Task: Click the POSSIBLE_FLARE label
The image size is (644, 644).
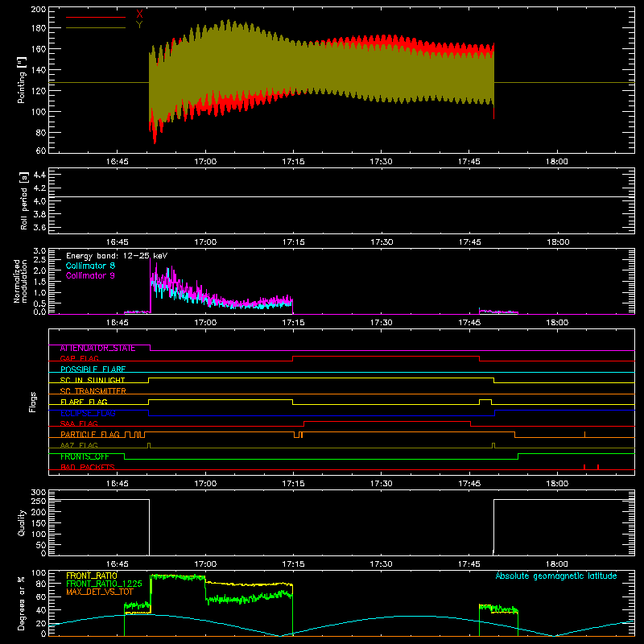Action: coord(93,369)
